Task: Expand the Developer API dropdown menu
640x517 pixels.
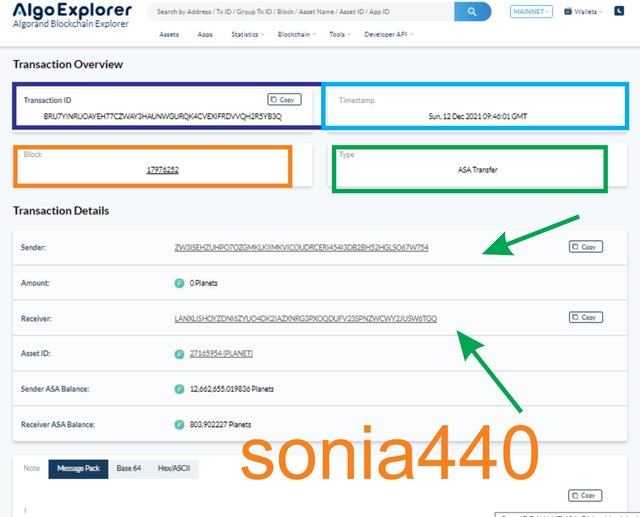Action: pyautogui.click(x=389, y=34)
